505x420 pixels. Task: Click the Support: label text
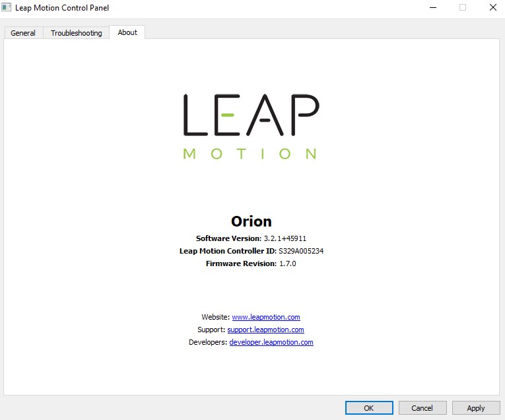click(x=211, y=330)
